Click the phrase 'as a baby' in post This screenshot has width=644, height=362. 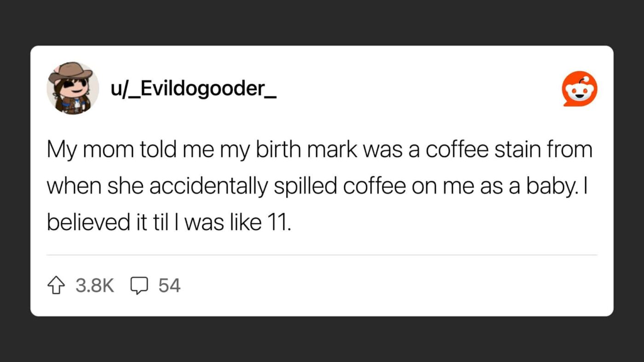point(535,187)
